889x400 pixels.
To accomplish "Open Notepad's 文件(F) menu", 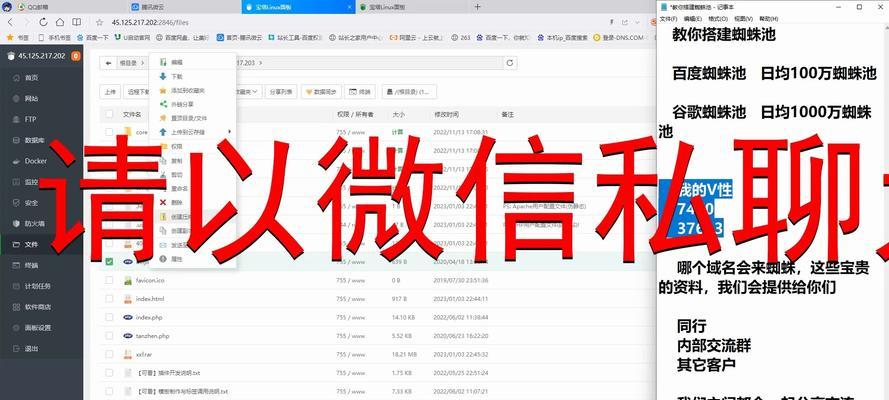I will click(668, 19).
